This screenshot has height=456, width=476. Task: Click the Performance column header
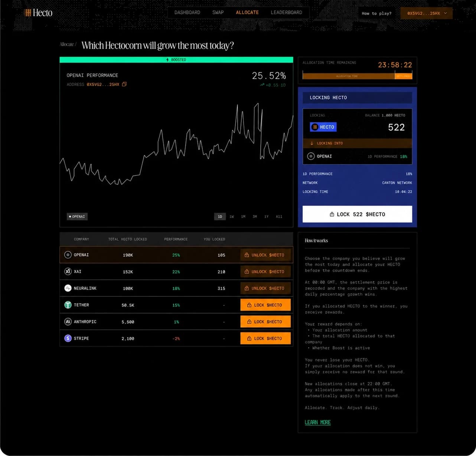pos(176,239)
